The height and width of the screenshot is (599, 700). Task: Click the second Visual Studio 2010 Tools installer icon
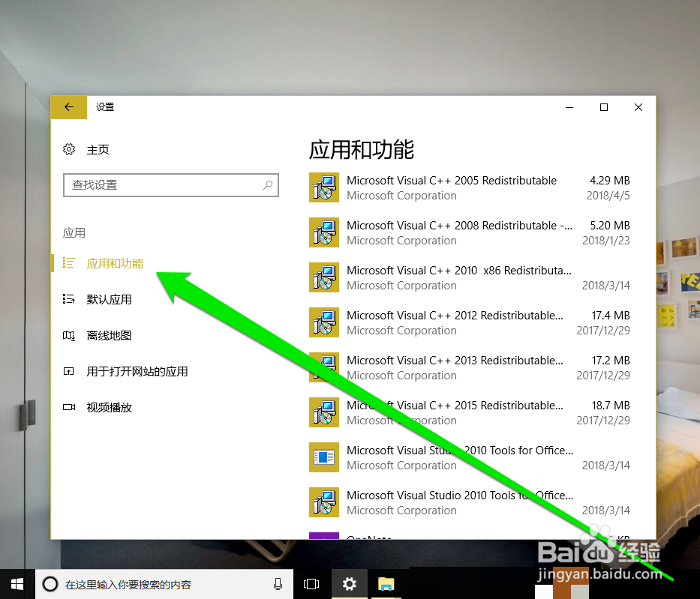point(324,502)
